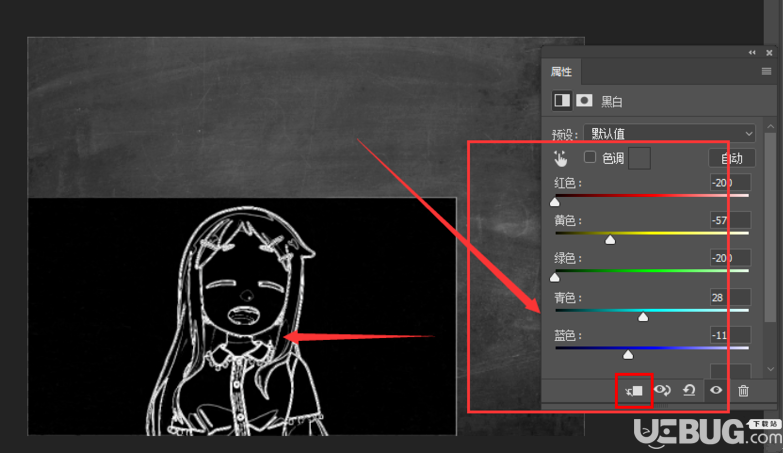Click the panel scrollbar up arrow
Image resolution: width=783 pixels, height=453 pixels.
pyautogui.click(x=771, y=126)
